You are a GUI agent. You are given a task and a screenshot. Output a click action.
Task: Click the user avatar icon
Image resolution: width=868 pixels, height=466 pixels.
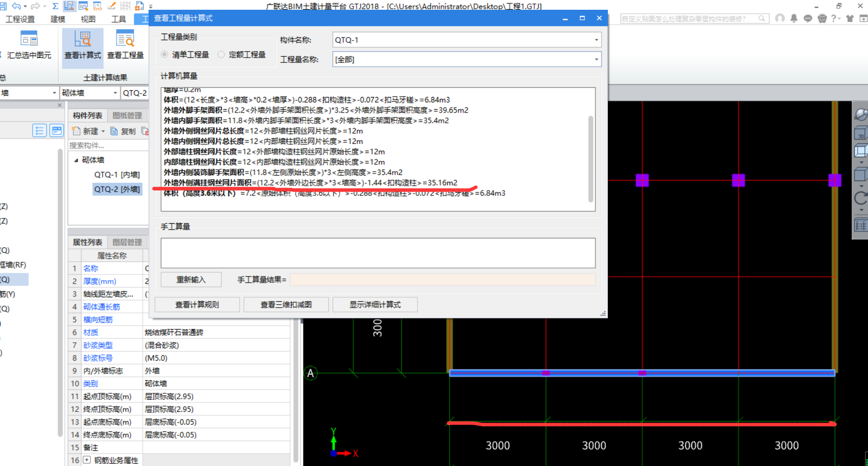pyautogui.click(x=780, y=18)
